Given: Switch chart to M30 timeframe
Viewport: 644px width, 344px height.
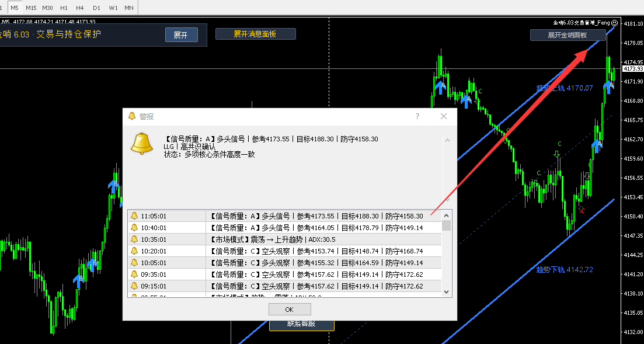Looking at the screenshot, I should tap(47, 8).
